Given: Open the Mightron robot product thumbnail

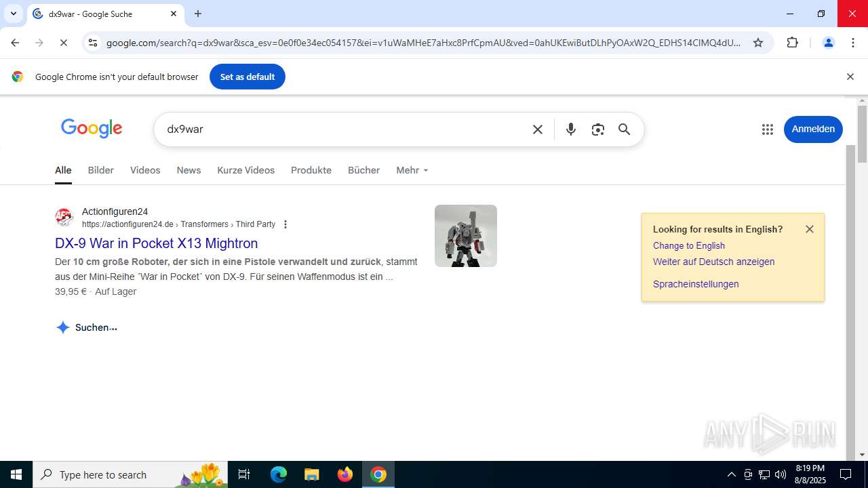Looking at the screenshot, I should [x=466, y=236].
